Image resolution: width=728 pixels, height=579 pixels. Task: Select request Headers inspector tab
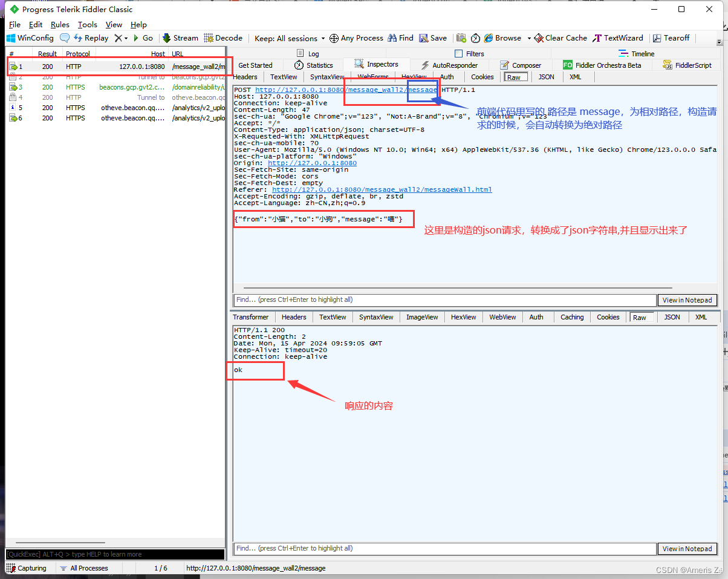click(245, 77)
